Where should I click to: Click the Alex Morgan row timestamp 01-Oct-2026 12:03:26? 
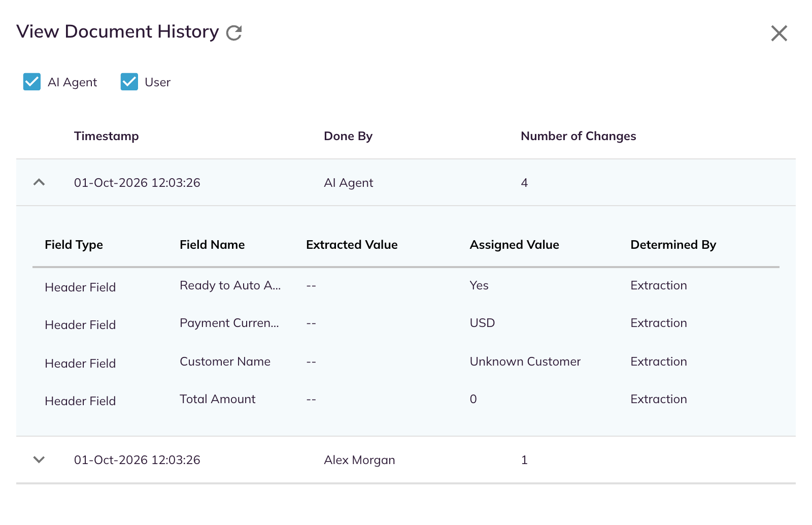[x=137, y=460]
